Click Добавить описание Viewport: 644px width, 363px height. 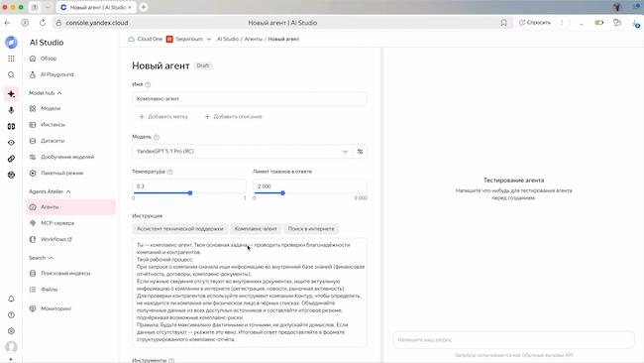point(233,117)
